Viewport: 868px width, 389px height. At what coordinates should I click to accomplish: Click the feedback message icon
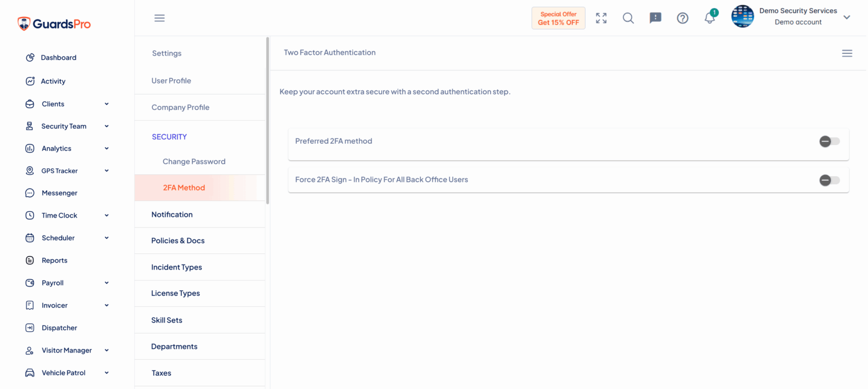(655, 18)
